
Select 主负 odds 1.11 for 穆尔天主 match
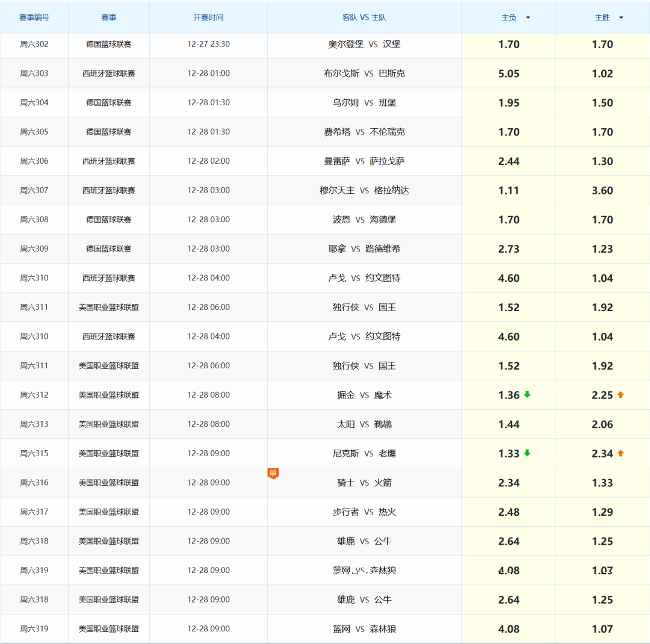[509, 190]
